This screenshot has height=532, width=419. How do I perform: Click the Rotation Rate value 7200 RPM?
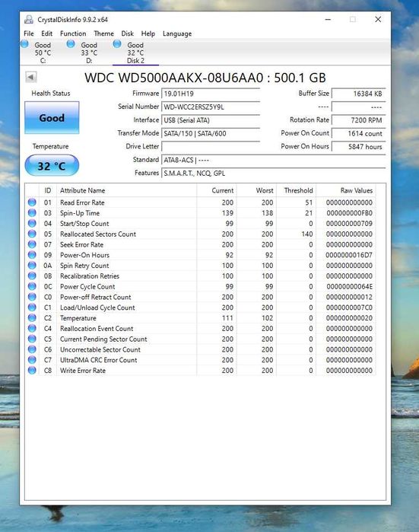click(358, 120)
